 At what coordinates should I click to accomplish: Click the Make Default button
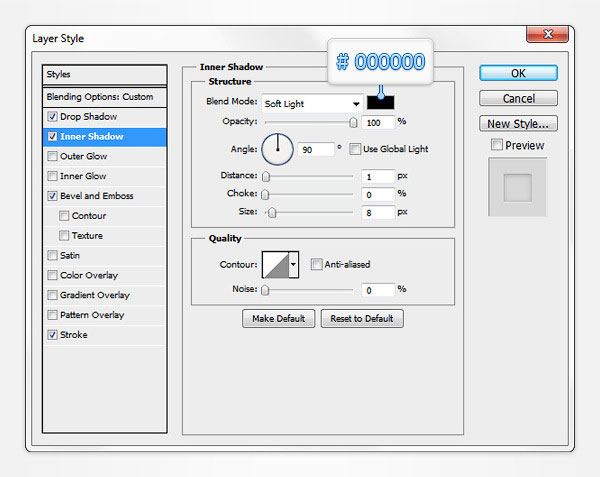pyautogui.click(x=279, y=319)
